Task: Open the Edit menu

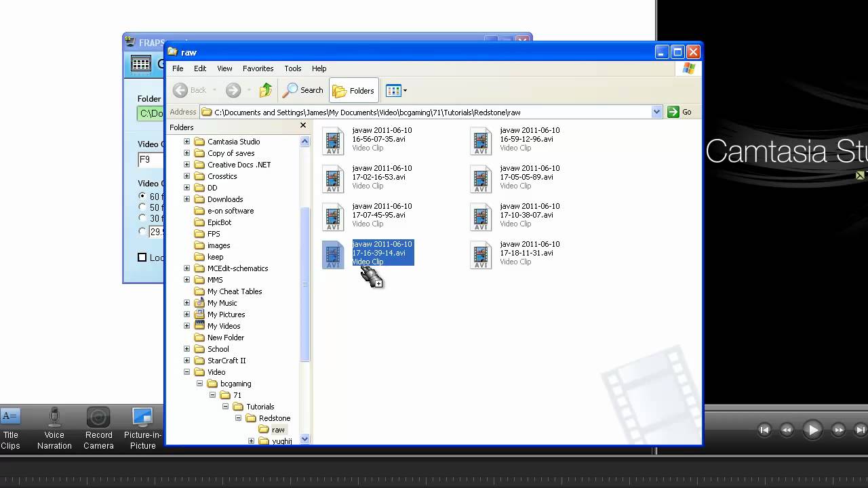Action: tap(200, 68)
